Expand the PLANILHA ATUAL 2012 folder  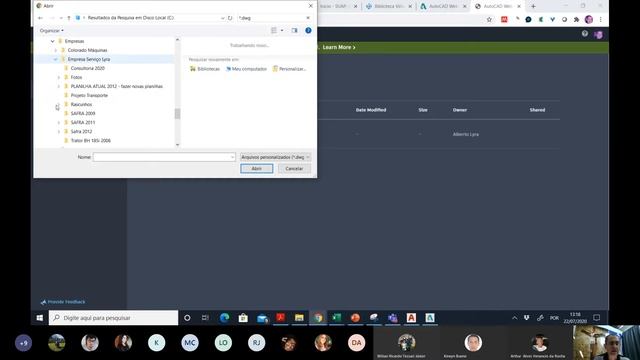coord(59,86)
